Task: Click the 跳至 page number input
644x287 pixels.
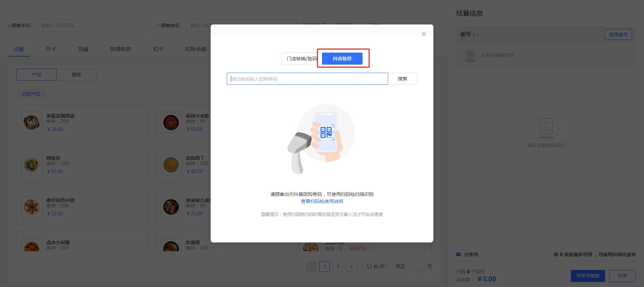Action: (416, 267)
